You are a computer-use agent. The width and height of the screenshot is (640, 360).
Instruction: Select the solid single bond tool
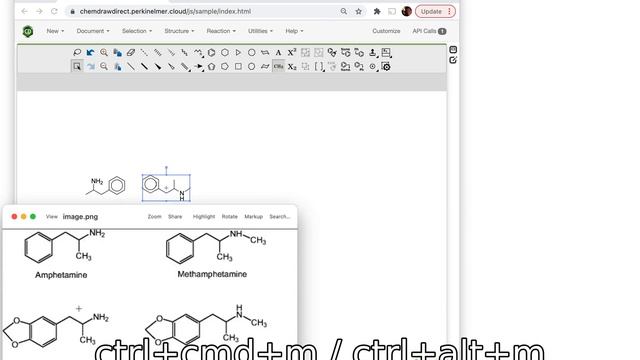point(131,66)
